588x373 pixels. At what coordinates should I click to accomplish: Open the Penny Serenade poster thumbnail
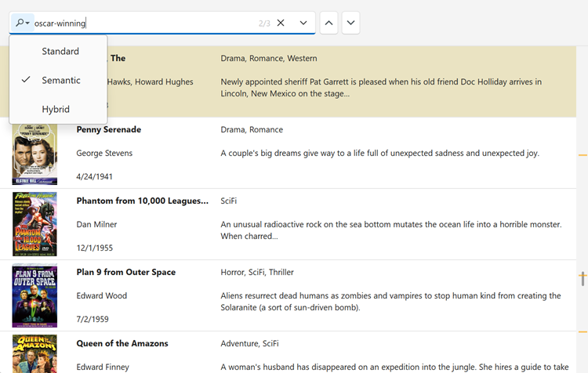34,153
